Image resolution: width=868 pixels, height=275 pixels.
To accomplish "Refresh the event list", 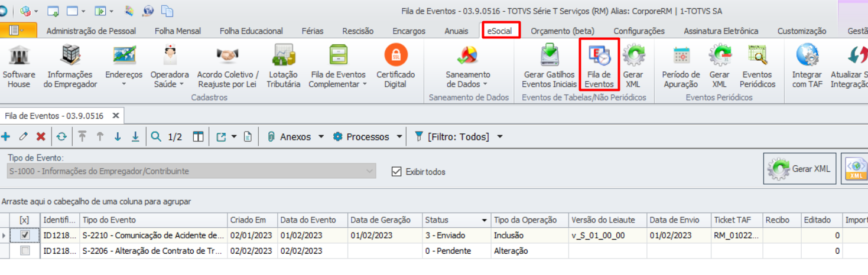I will (61, 137).
